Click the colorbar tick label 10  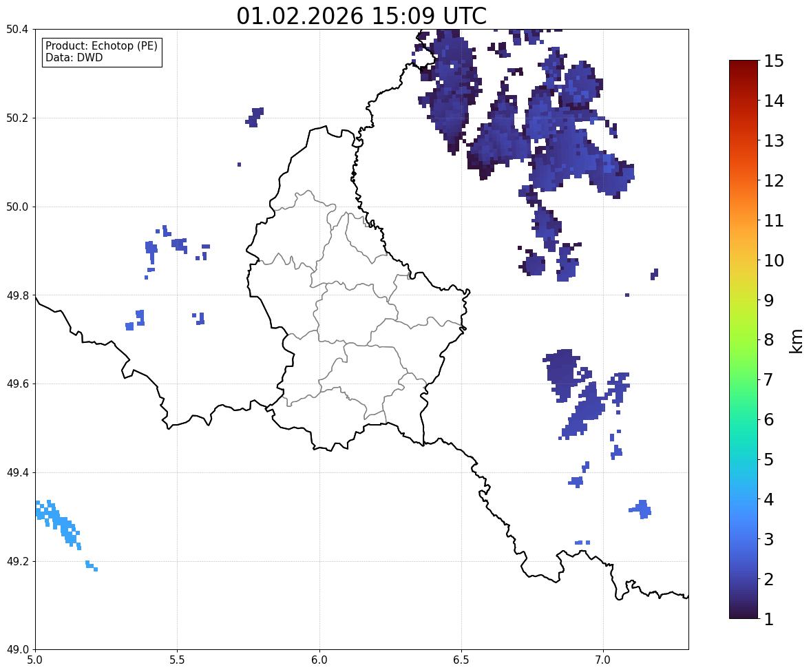(x=774, y=260)
